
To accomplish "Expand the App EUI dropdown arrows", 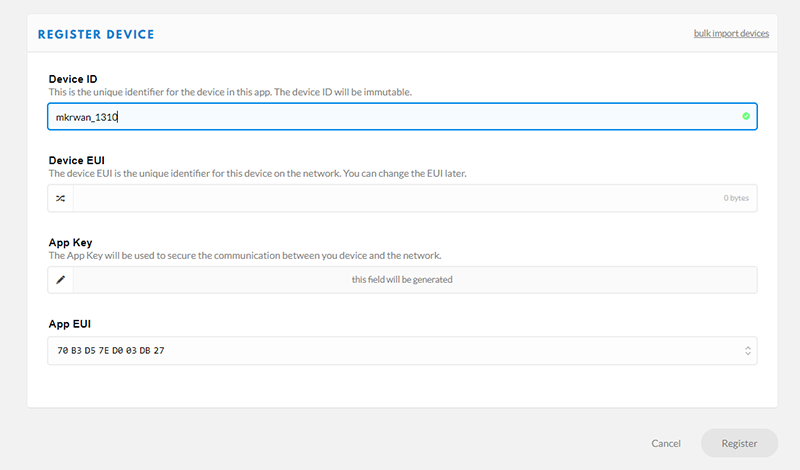I will tap(747, 351).
